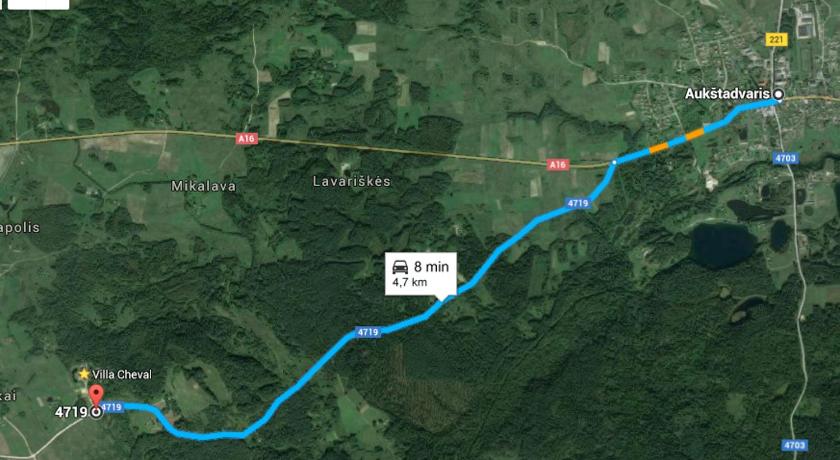
Task: Click the yellow 221 road shield
Action: click(x=776, y=39)
